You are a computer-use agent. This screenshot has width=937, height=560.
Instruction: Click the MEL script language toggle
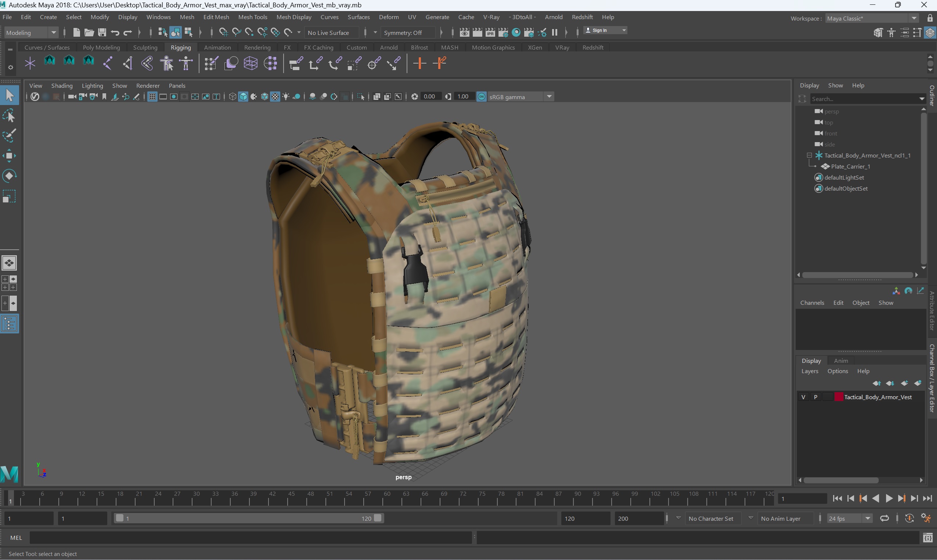point(16,538)
